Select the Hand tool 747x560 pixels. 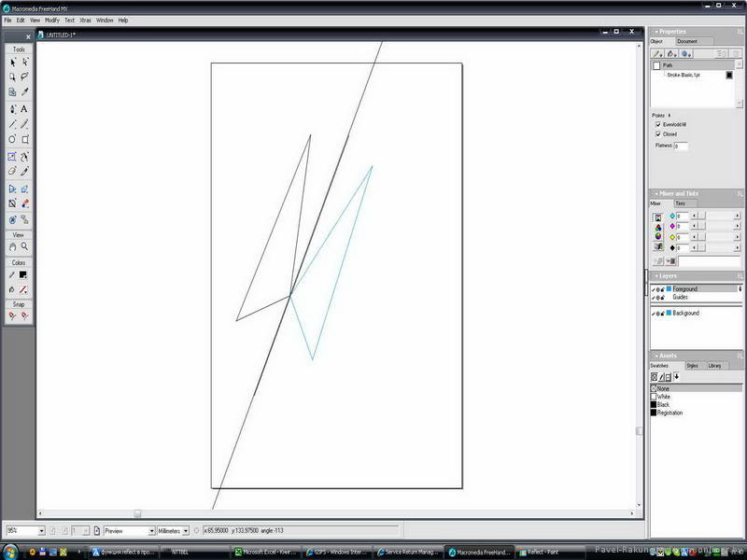tap(12, 246)
